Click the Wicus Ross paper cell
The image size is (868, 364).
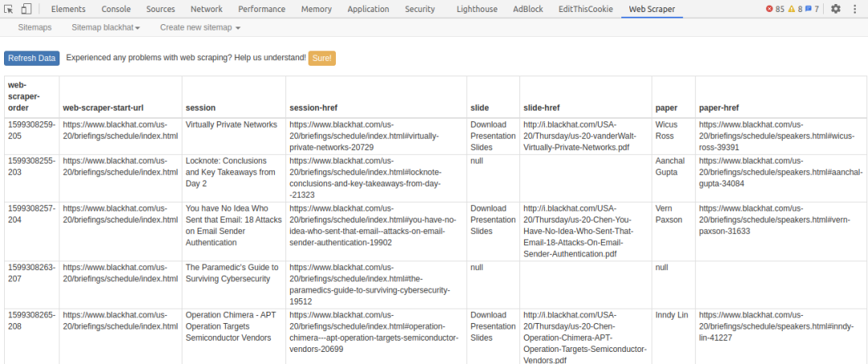(666, 130)
